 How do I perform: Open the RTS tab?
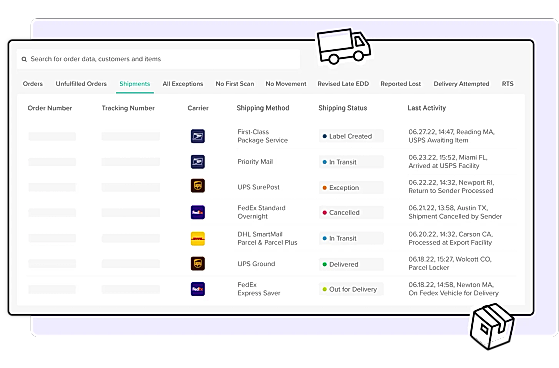507,84
